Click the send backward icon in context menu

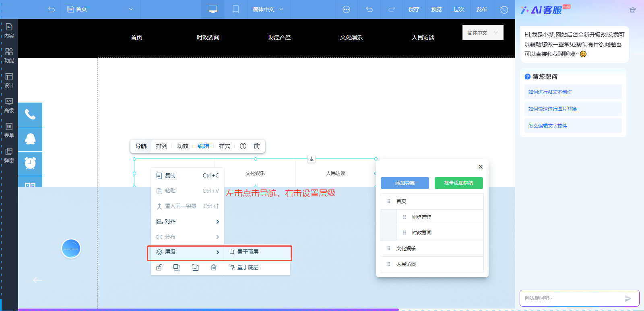coord(195,268)
